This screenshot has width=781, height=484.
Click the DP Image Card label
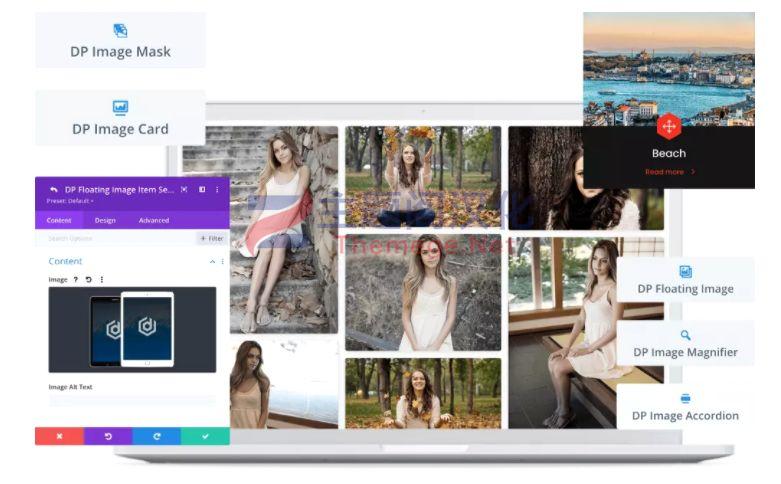[x=120, y=129]
